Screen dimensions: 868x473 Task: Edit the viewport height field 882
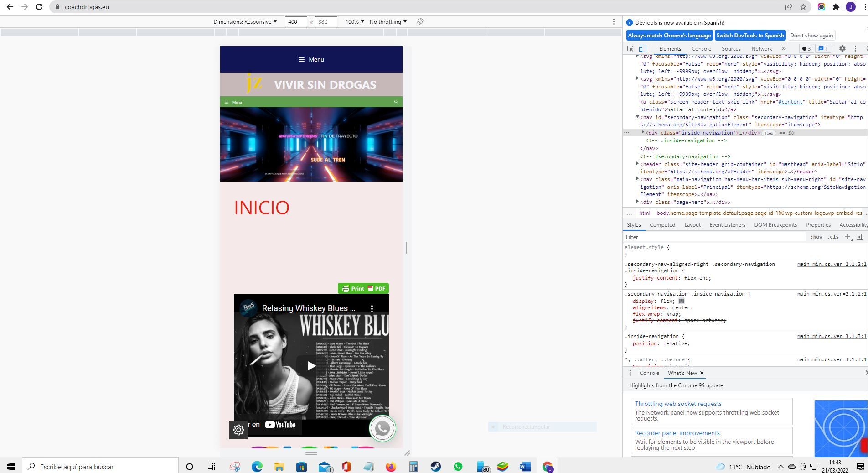pos(326,22)
